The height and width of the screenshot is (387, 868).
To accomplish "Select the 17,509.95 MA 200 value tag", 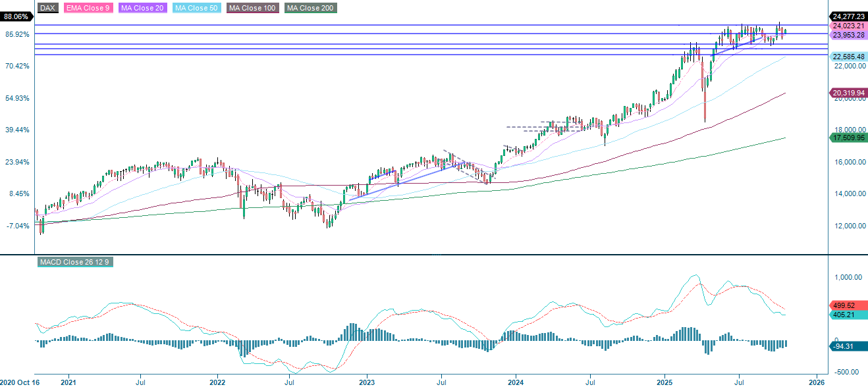I will [x=848, y=138].
